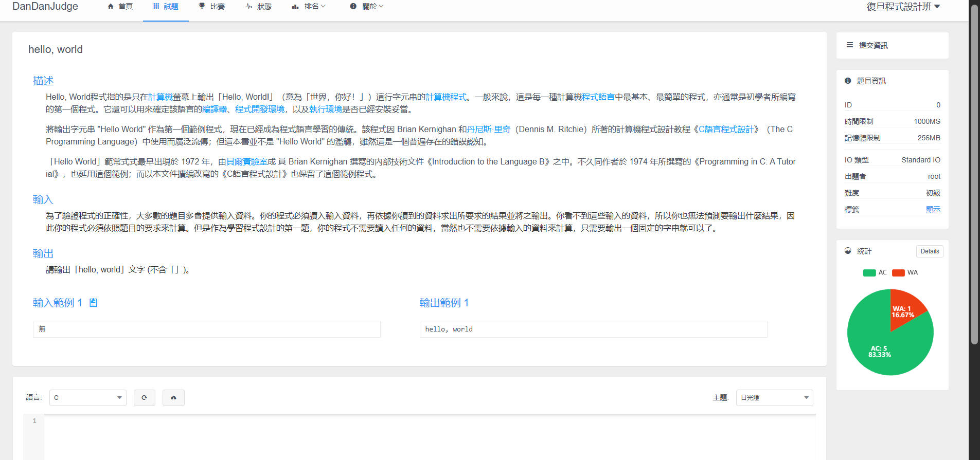Toggle the WA legend entry in chart
This screenshot has width=980, height=460.
pos(904,272)
